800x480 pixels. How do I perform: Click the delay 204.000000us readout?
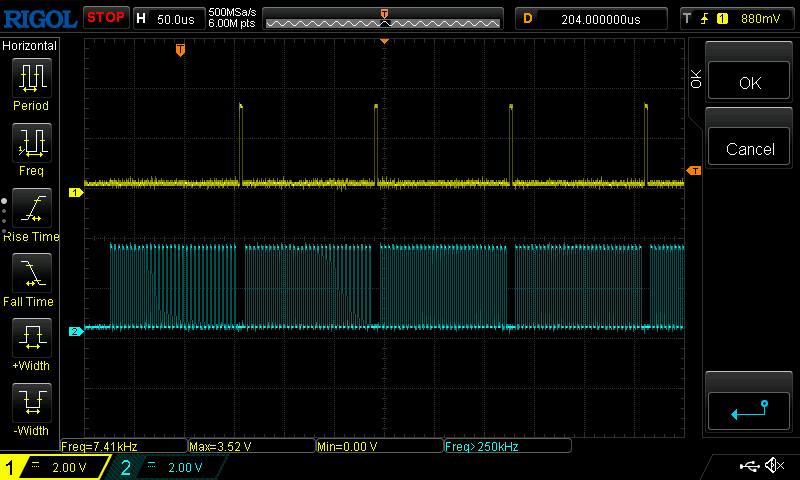tap(601, 19)
